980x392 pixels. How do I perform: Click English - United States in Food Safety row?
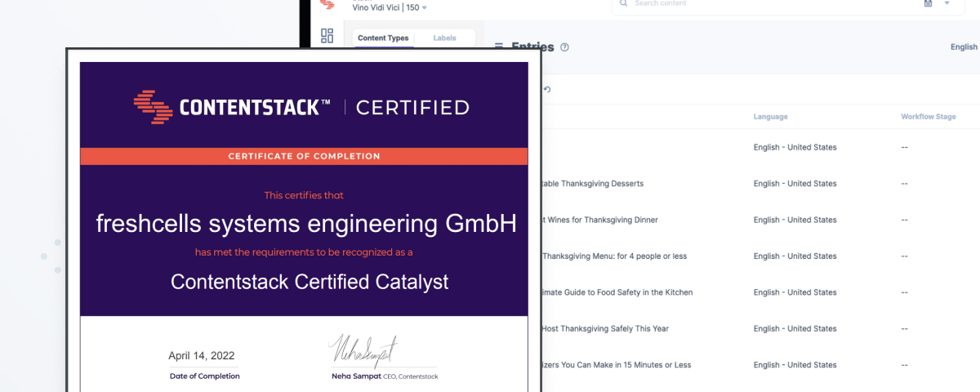pyautogui.click(x=795, y=292)
